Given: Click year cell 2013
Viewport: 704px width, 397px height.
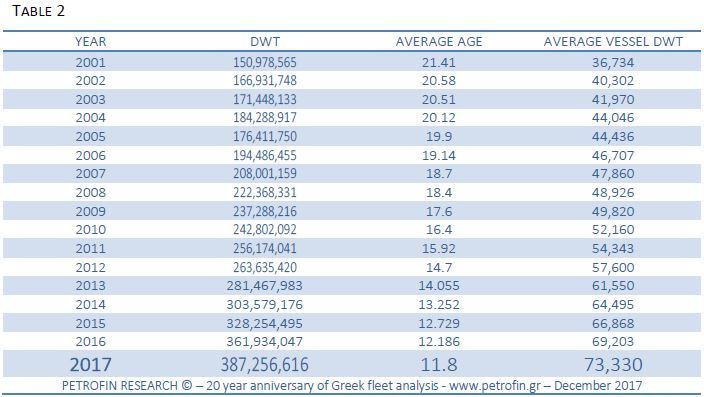Looking at the screenshot, I should pyautogui.click(x=90, y=286).
